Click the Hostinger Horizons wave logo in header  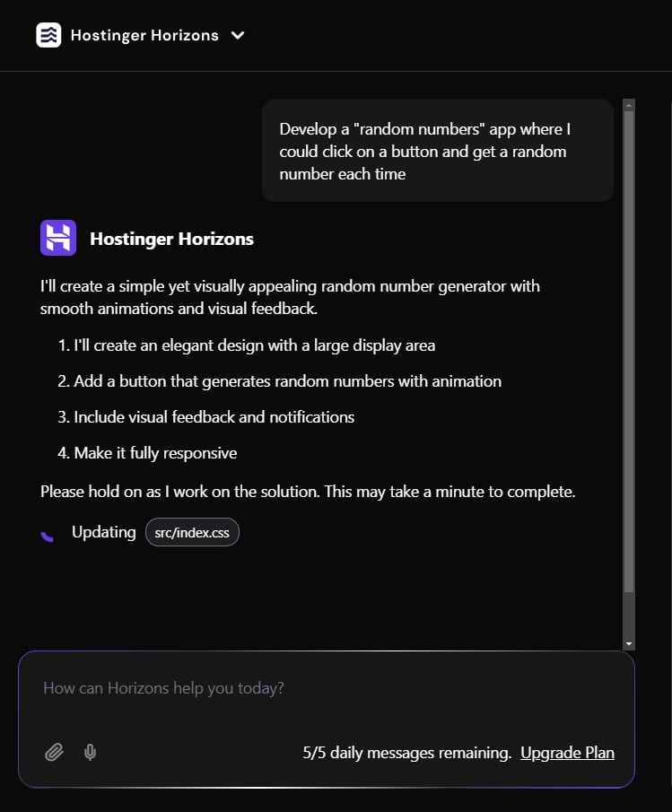point(48,35)
